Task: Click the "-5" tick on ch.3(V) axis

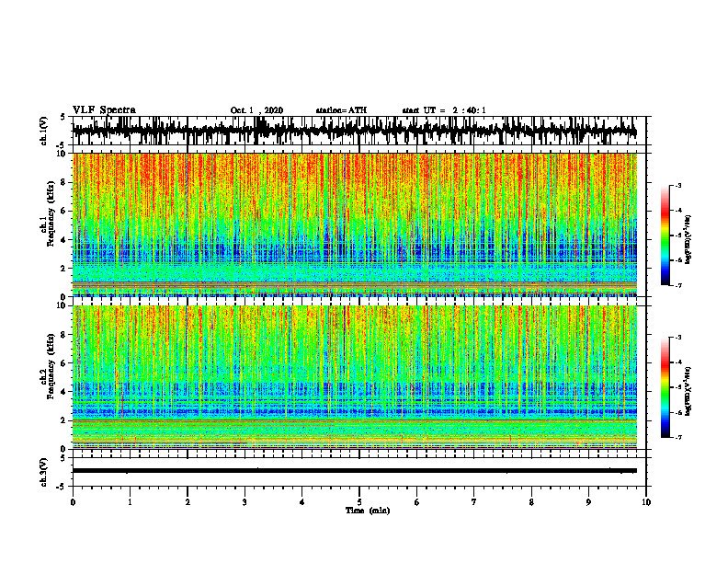Action: (x=61, y=487)
